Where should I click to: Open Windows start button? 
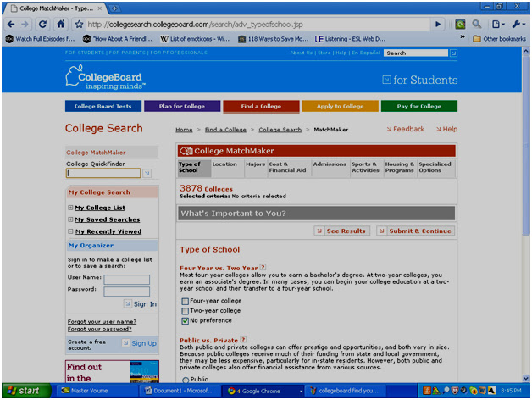tap(26, 391)
